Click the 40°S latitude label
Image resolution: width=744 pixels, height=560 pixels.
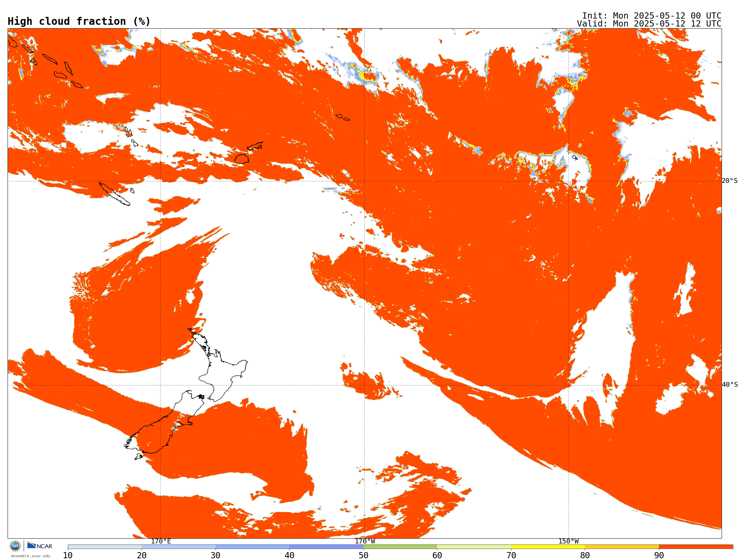(x=730, y=385)
